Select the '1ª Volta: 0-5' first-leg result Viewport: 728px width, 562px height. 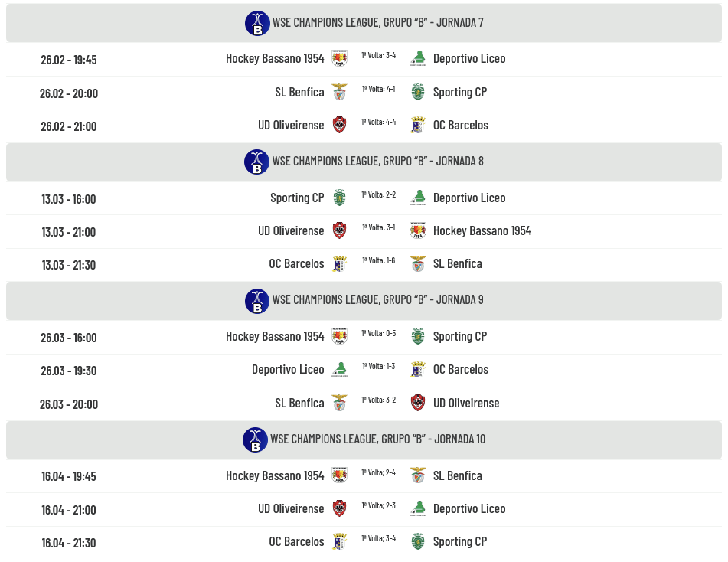[x=379, y=333]
